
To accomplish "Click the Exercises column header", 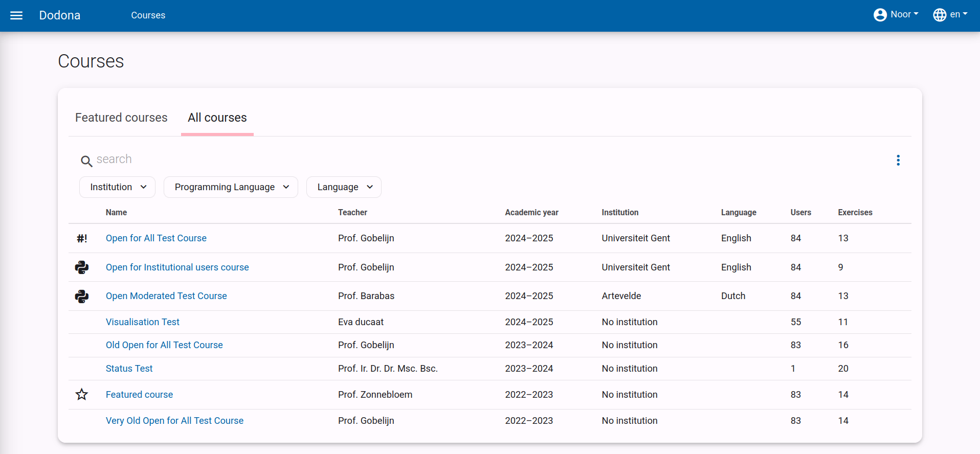I will click(x=855, y=212).
